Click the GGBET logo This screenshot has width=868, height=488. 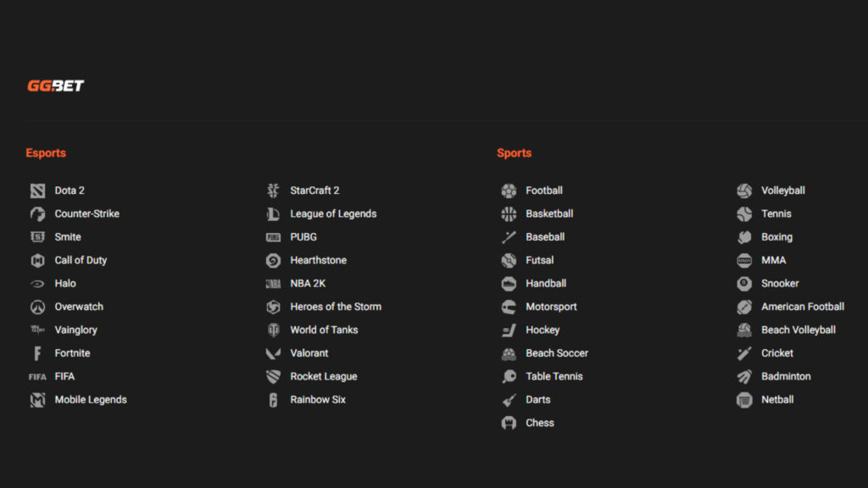coord(55,86)
